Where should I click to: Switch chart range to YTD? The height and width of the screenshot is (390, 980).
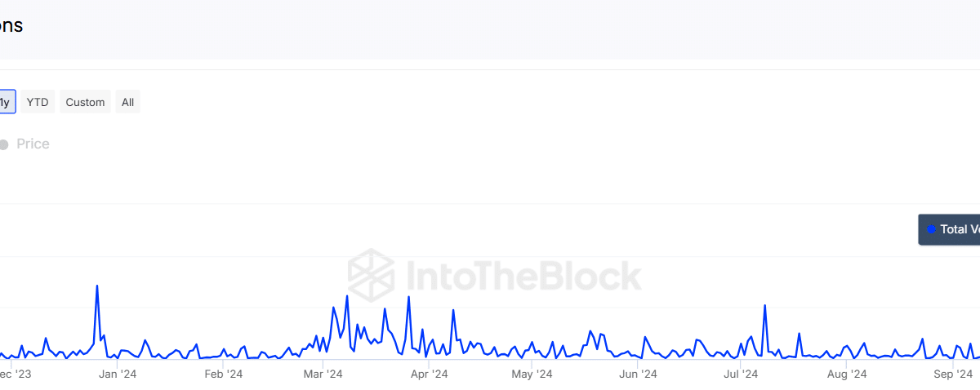tap(38, 102)
